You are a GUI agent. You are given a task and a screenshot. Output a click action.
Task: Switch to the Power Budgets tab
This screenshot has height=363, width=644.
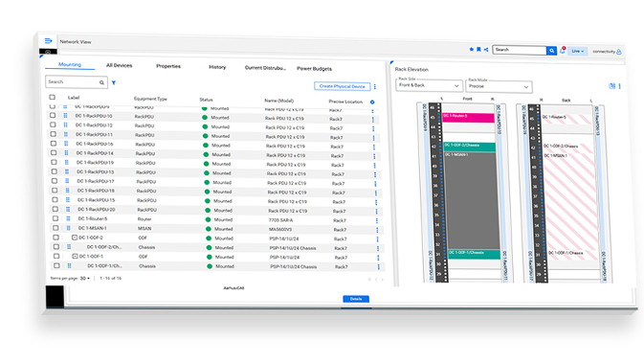[x=314, y=69]
